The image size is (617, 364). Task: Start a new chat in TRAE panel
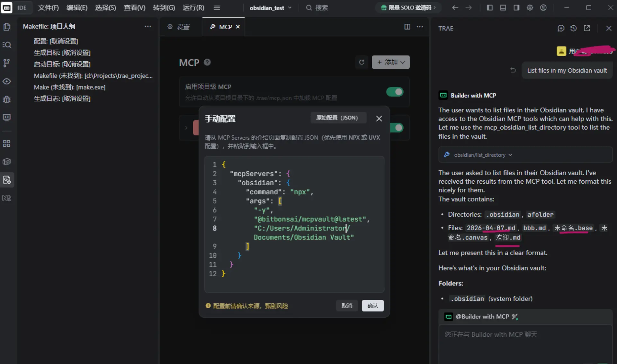click(x=561, y=28)
